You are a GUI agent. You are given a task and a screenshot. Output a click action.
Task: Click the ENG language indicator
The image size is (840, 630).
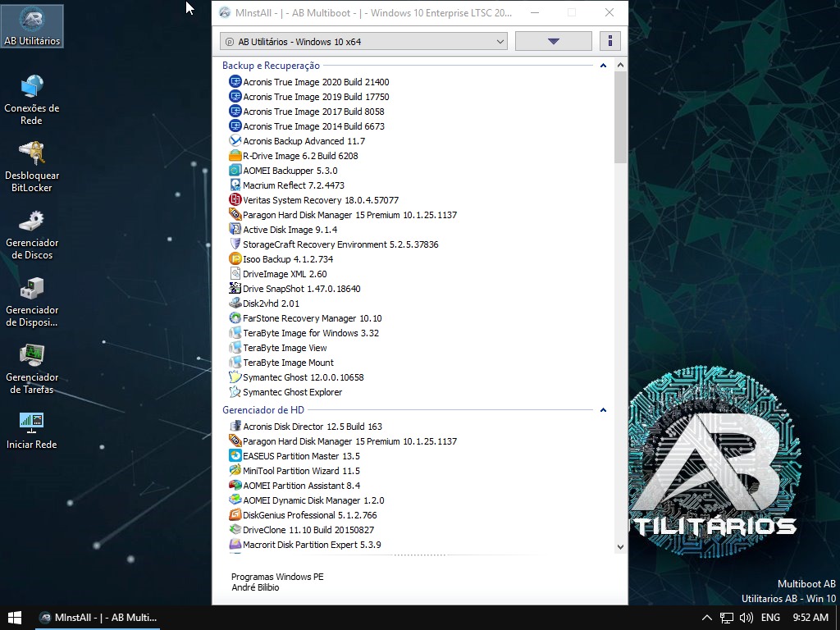(x=770, y=618)
